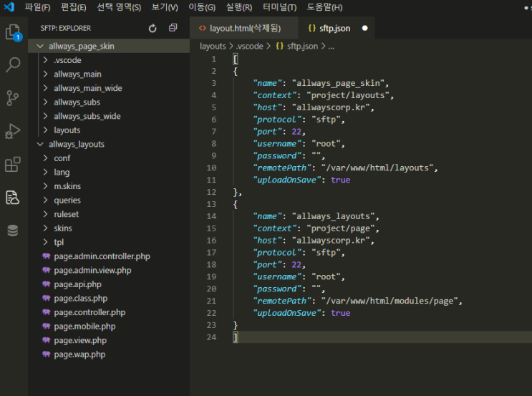Click the true value on line 22
The height and width of the screenshot is (396, 532).
pyautogui.click(x=340, y=313)
